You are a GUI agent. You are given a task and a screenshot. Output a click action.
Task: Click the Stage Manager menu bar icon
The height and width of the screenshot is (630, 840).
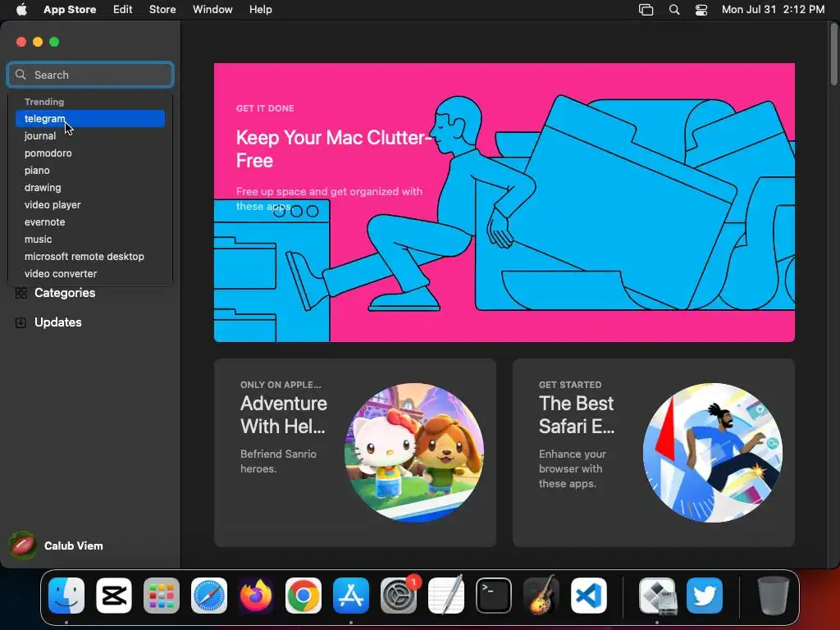point(646,10)
